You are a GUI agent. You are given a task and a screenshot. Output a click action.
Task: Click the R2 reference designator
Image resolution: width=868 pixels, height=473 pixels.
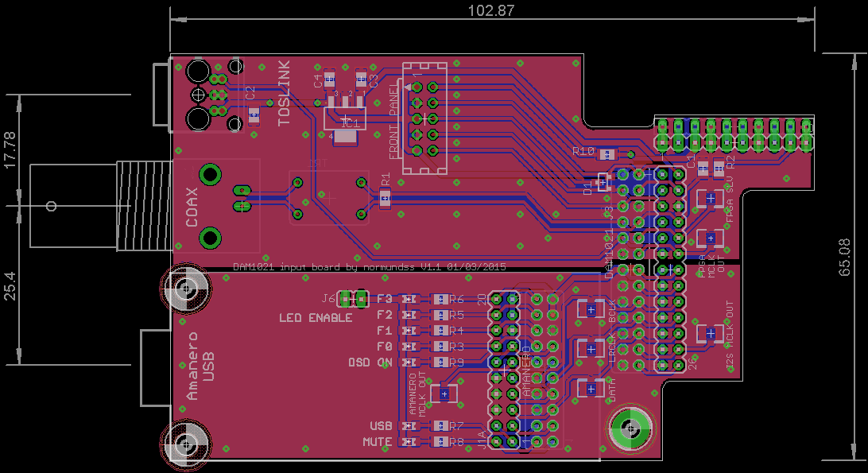730,162
